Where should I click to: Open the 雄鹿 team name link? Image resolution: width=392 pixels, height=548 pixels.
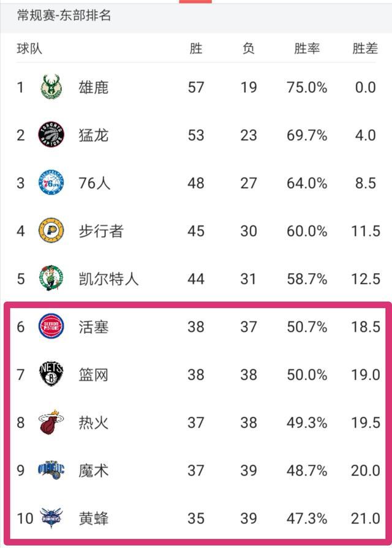tap(93, 88)
